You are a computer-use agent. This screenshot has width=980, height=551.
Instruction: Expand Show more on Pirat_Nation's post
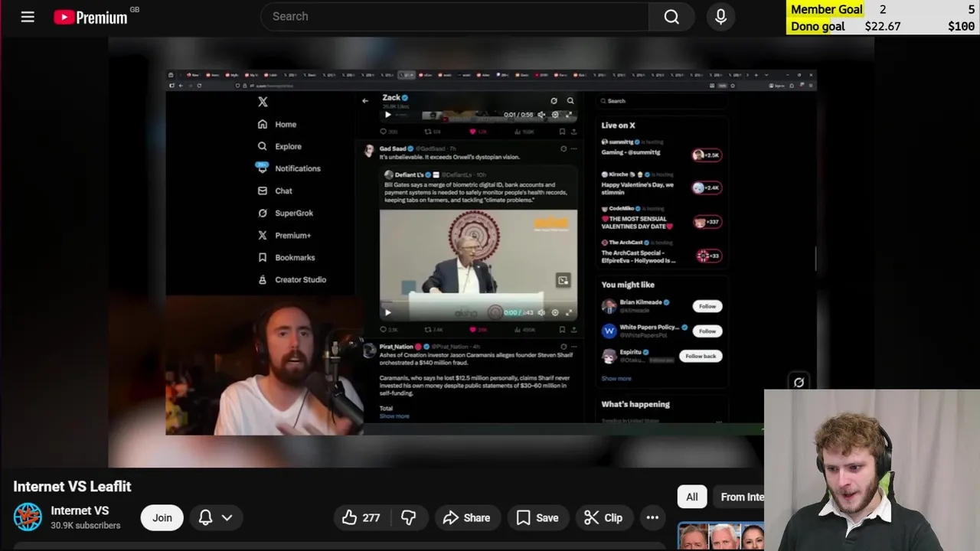[394, 416]
